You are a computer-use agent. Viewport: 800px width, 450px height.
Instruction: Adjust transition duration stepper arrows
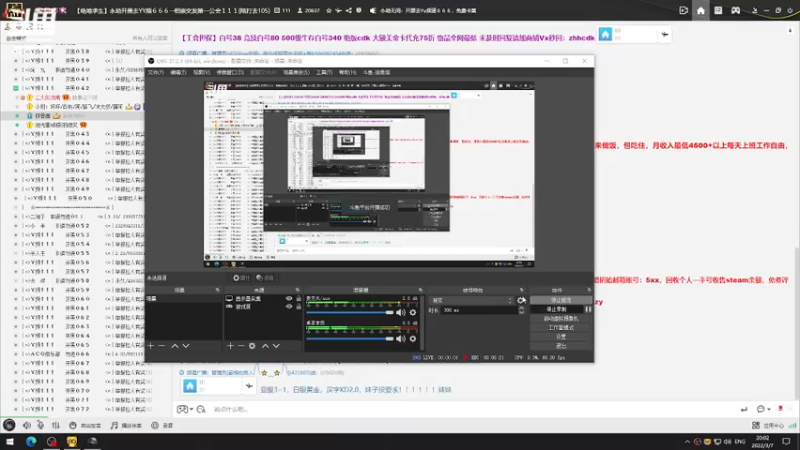pos(521,310)
